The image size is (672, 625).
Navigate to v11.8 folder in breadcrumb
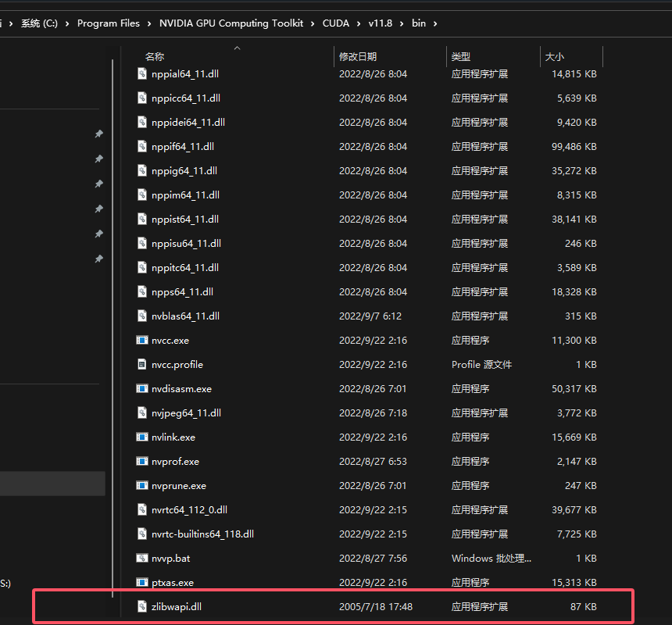click(380, 23)
